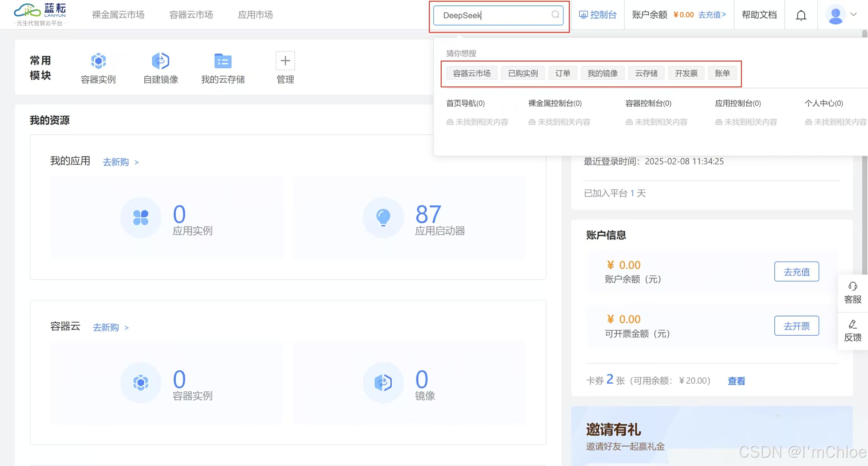
Task: Open the notification bell
Action: (x=801, y=15)
